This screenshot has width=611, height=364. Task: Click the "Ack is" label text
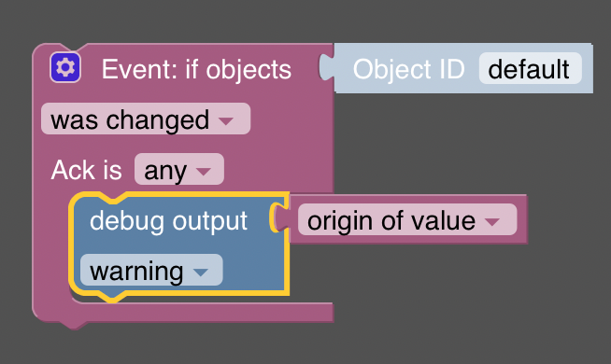(86, 170)
